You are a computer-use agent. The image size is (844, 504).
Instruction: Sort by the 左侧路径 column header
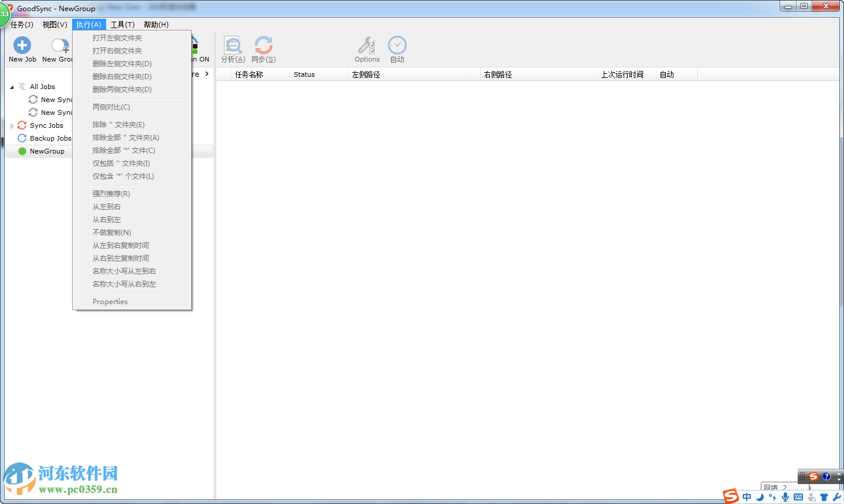tap(407, 74)
